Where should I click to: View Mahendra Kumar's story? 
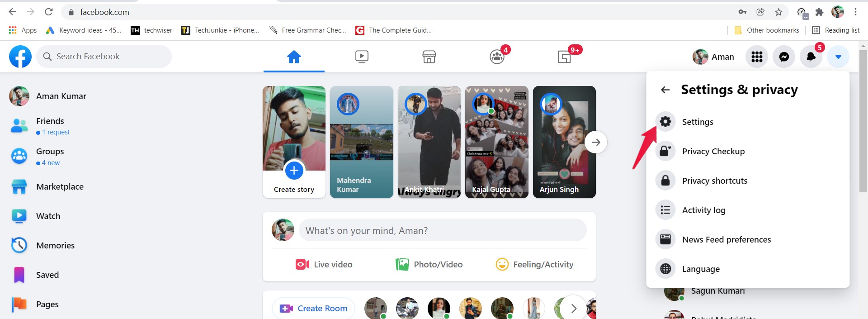click(362, 142)
